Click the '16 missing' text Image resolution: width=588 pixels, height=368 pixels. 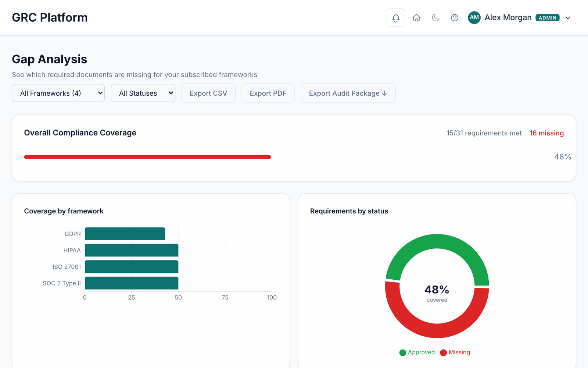coord(546,133)
